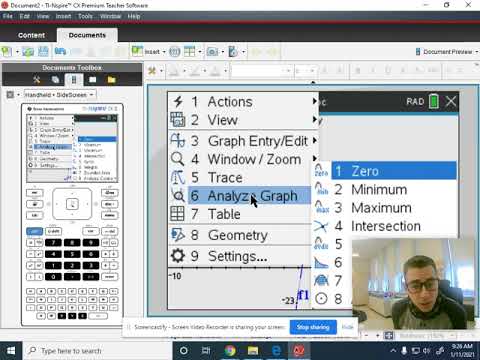The image size is (480, 360).
Task: Choose 9 Settings... in calculator menu
Action: click(x=240, y=256)
